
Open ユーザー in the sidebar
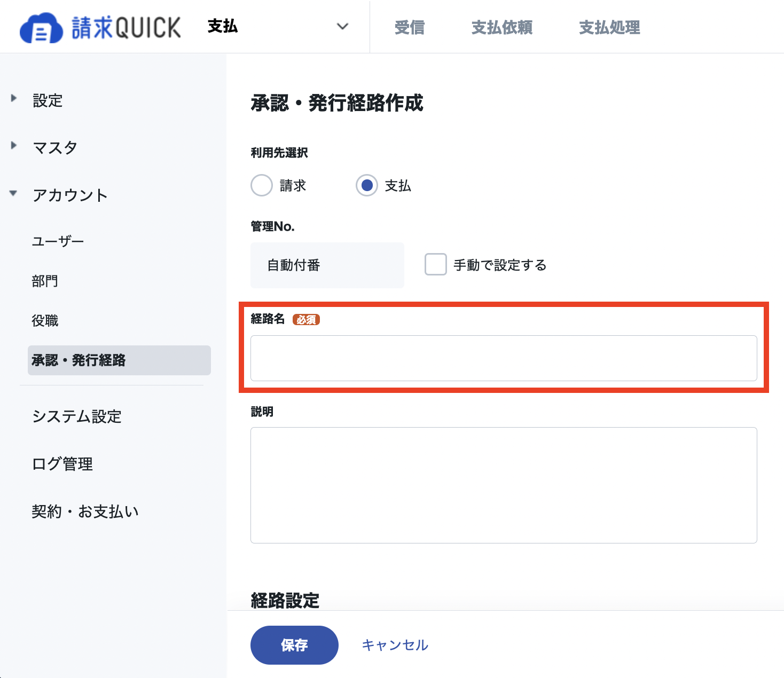58,241
